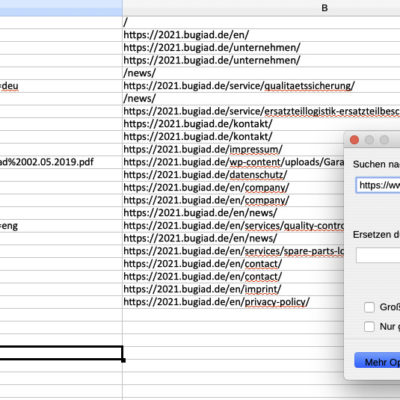Select the en/services/spare-parts URL cell

point(233,251)
